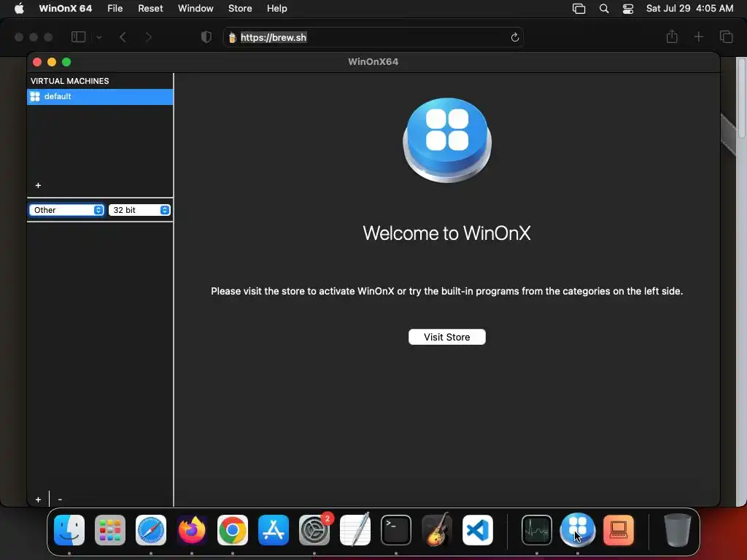This screenshot has height=560, width=747.
Task: Open Terminal from the Dock
Action: [396, 530]
